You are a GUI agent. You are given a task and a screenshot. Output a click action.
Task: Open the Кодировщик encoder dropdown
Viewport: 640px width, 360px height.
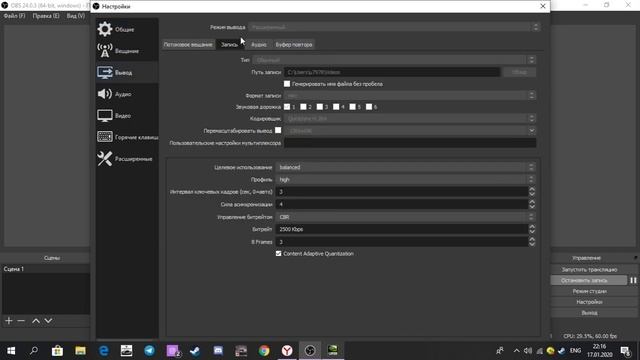coord(410,118)
